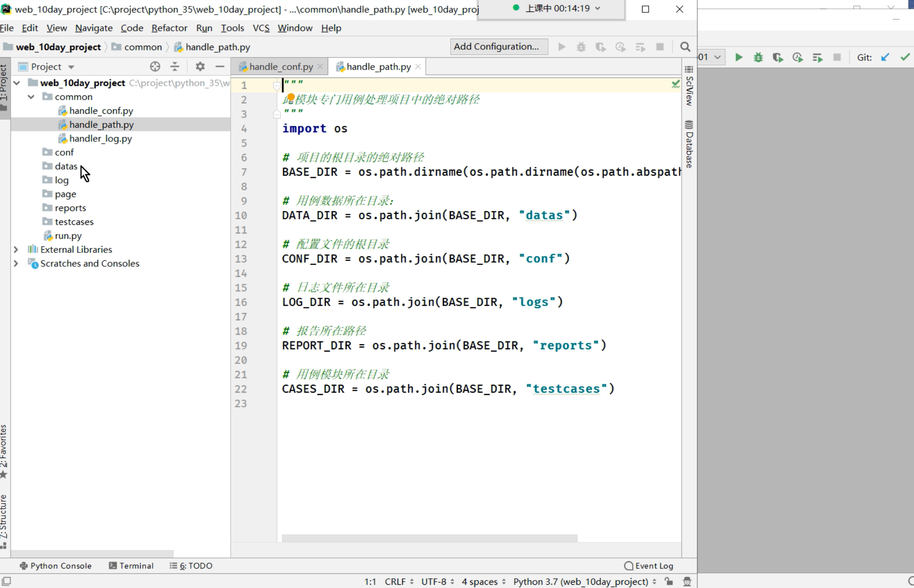Click the green Debug bug icon
Image resolution: width=914 pixels, height=588 pixels.
(758, 58)
